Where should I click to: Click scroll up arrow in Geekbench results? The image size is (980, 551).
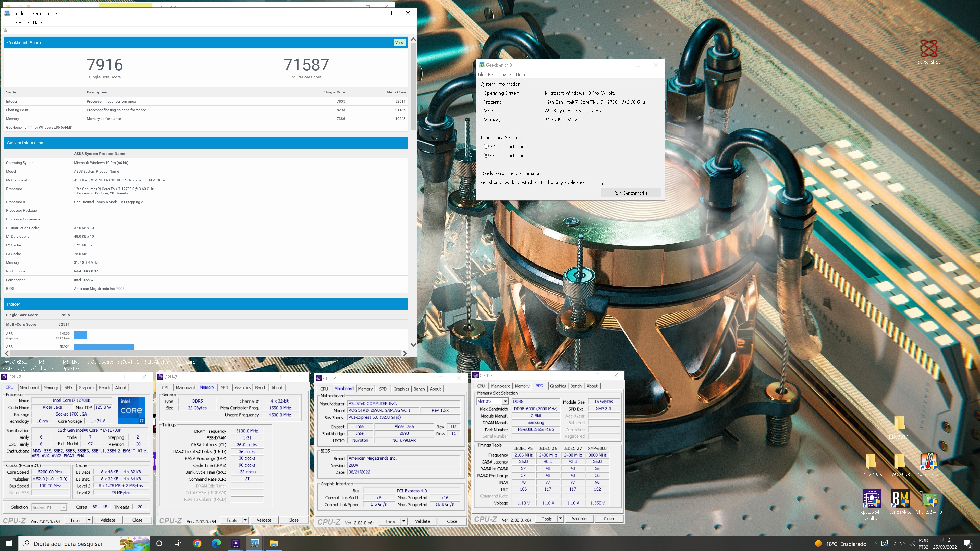click(413, 40)
